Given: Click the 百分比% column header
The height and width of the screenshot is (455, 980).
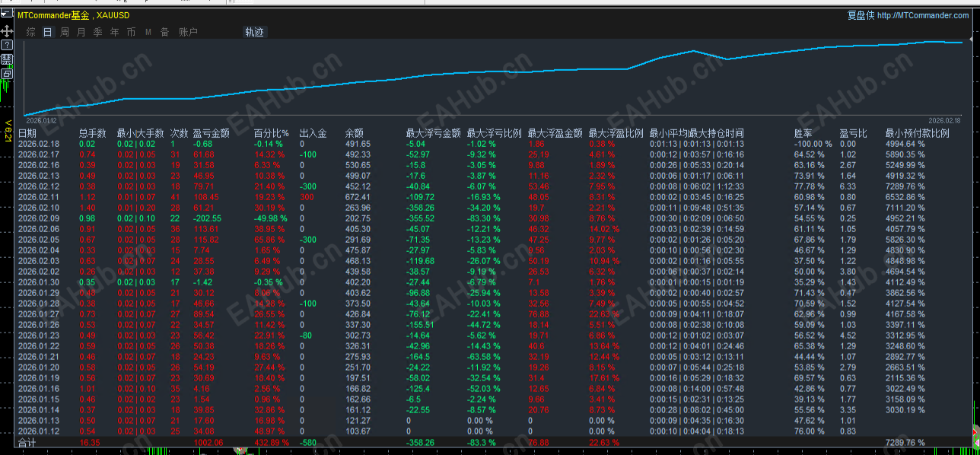Looking at the screenshot, I should coord(271,133).
